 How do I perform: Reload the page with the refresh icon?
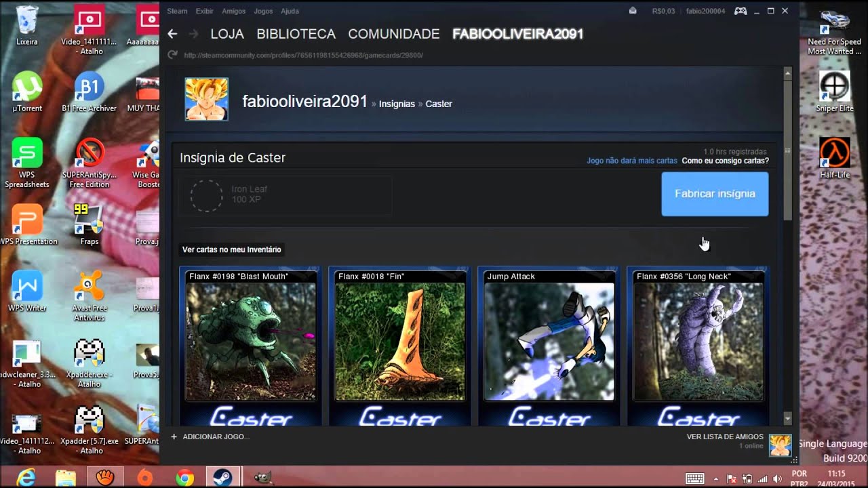tap(172, 55)
